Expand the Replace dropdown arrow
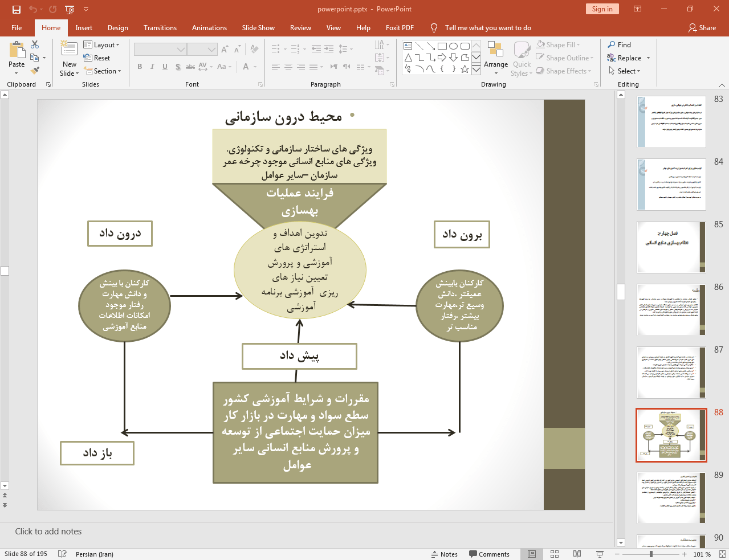 (x=648, y=58)
